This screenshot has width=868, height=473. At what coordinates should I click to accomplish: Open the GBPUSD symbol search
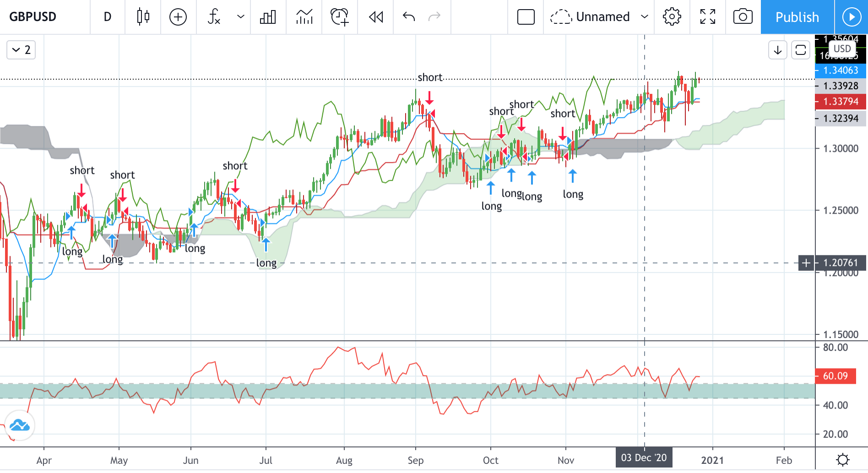[33, 17]
